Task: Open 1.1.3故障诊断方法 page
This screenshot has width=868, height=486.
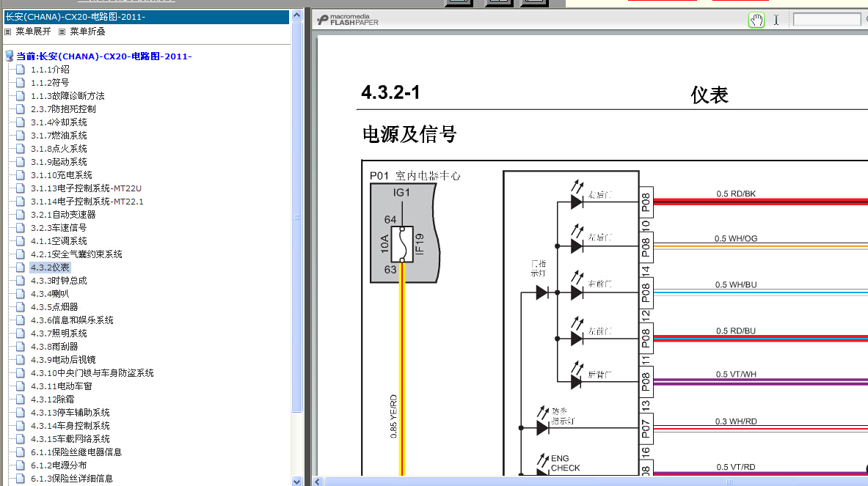Action: (x=68, y=96)
